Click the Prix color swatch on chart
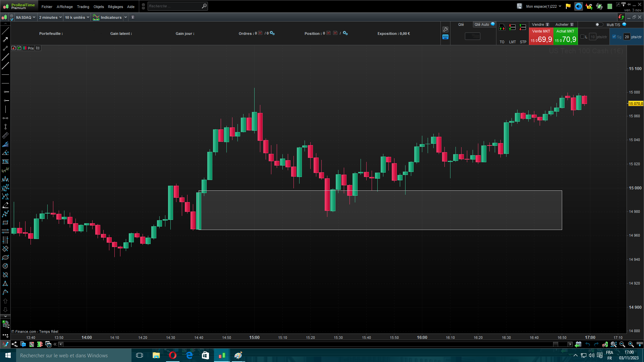The width and height of the screenshot is (644, 362). pos(25,48)
